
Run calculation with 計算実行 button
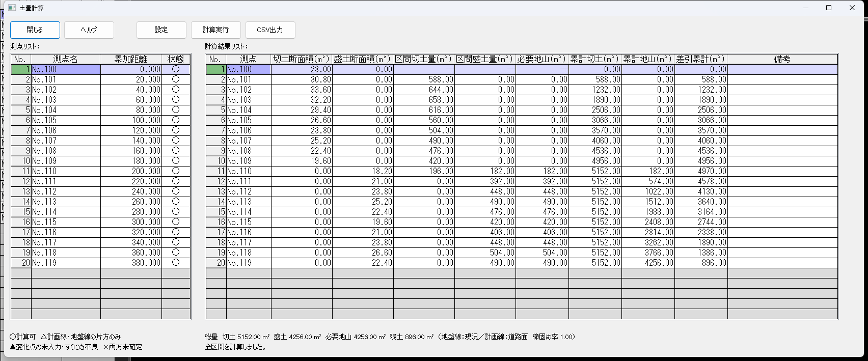[216, 30]
